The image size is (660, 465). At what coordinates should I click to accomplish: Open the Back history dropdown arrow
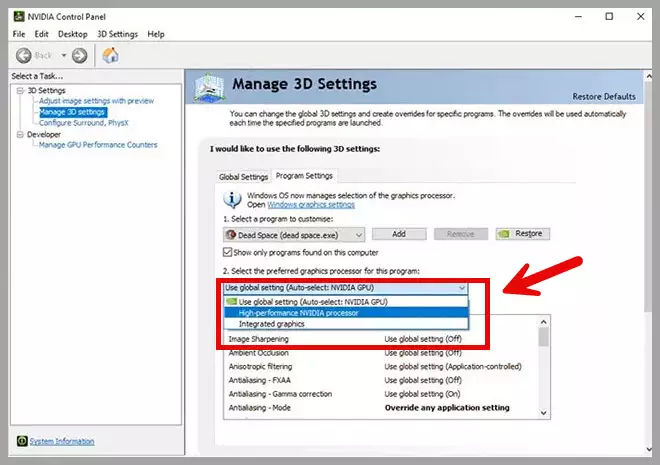tap(64, 55)
